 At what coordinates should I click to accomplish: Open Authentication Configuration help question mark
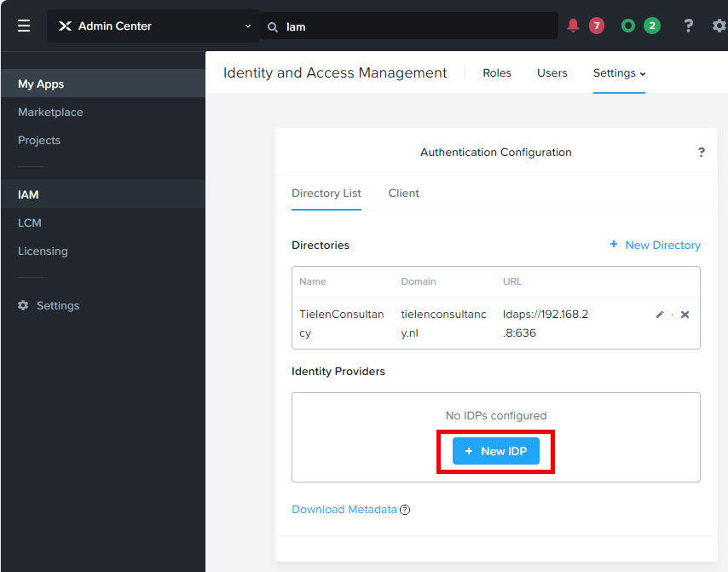(701, 153)
